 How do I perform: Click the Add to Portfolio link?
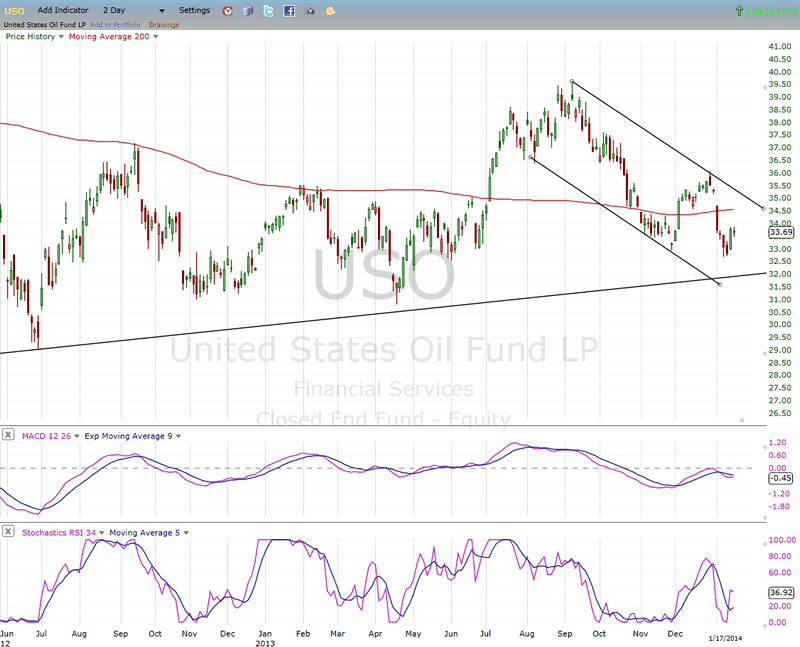117,23
